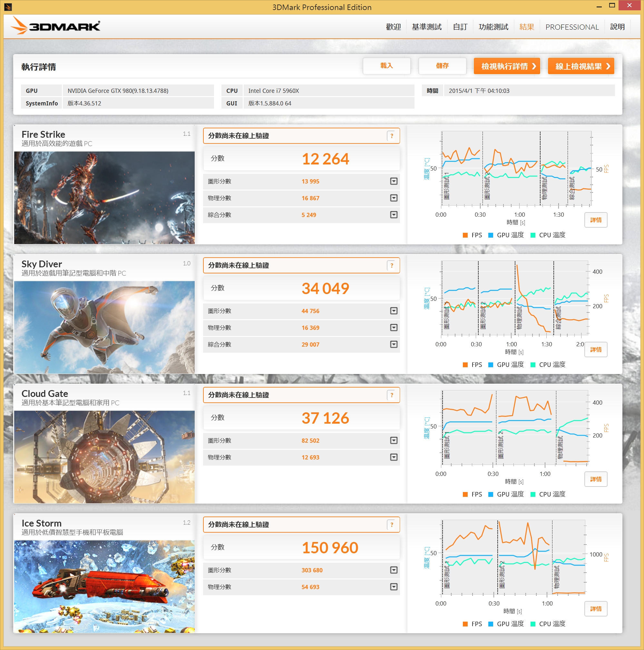The height and width of the screenshot is (650, 644).
Task: Click Cloud Gate score 37 126
Action: click(325, 418)
